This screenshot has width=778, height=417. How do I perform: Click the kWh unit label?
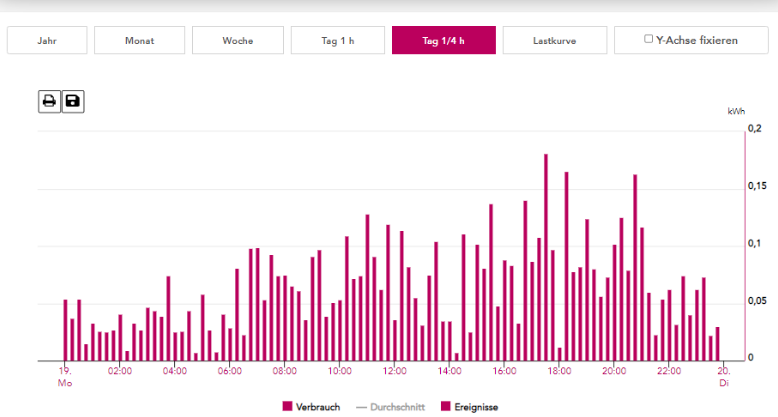click(x=736, y=112)
